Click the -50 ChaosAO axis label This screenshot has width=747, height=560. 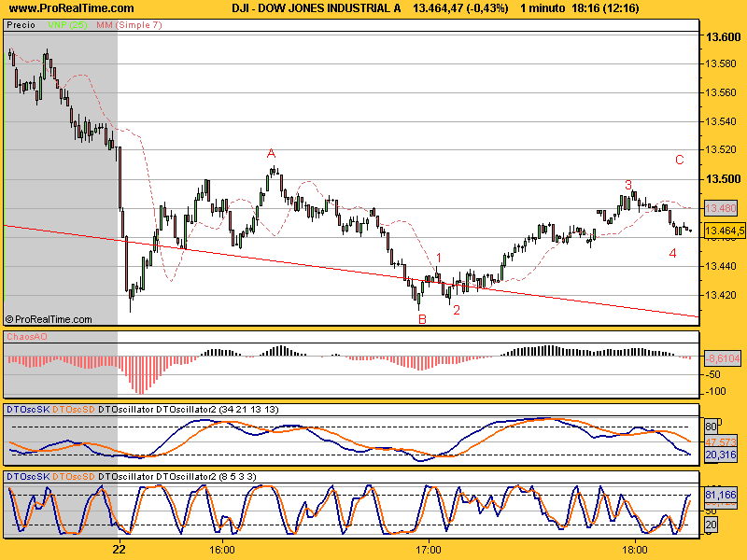click(712, 374)
